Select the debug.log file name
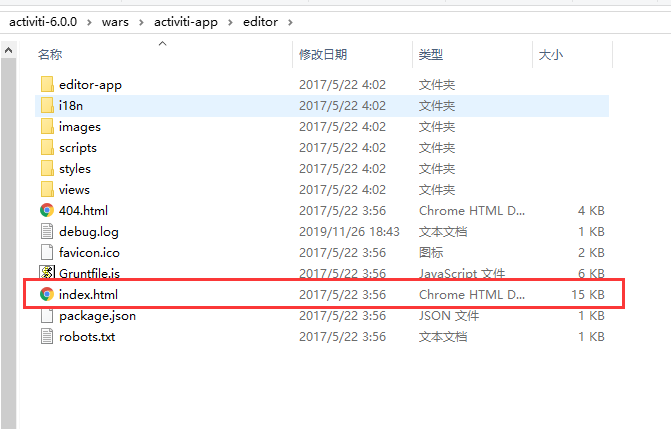 point(89,232)
